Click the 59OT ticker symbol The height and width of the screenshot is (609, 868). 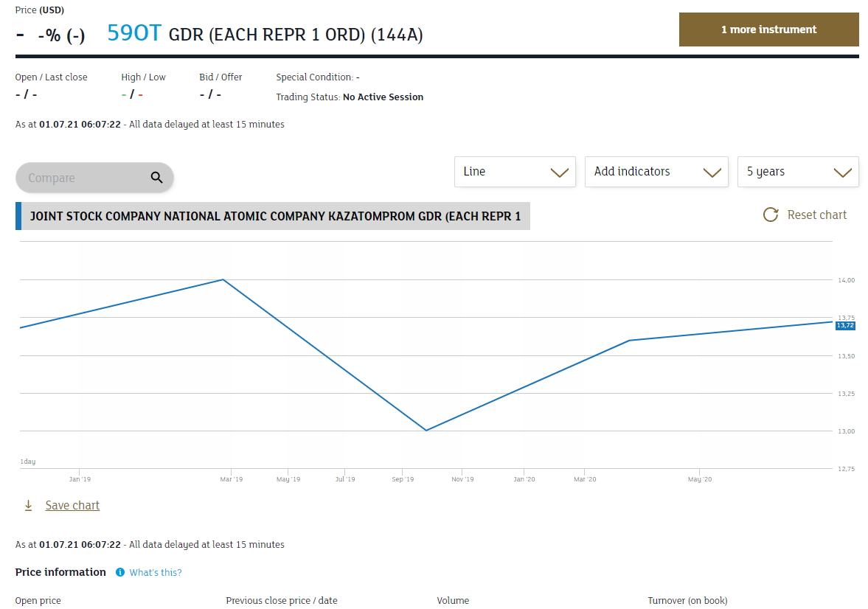(134, 33)
